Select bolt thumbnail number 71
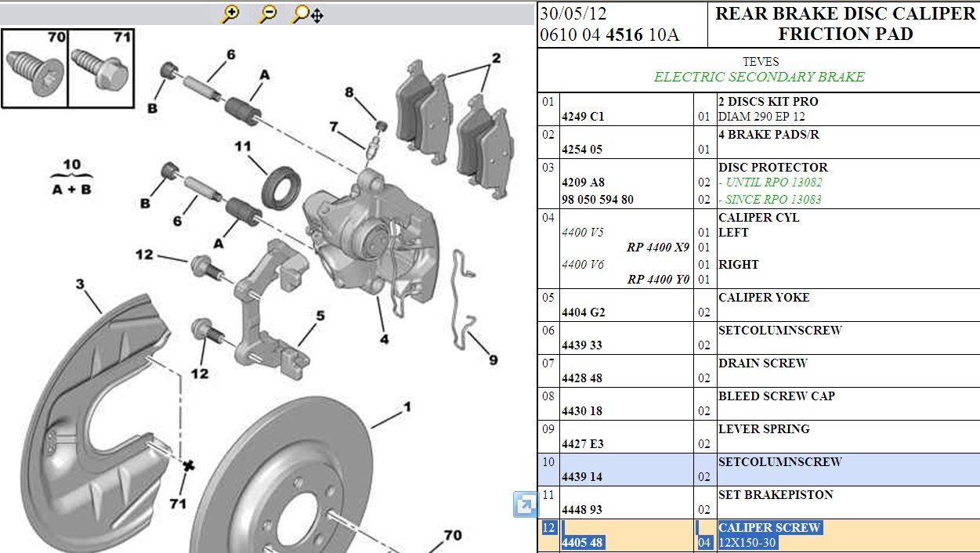Screen dimensions: 980x553 coord(101,68)
